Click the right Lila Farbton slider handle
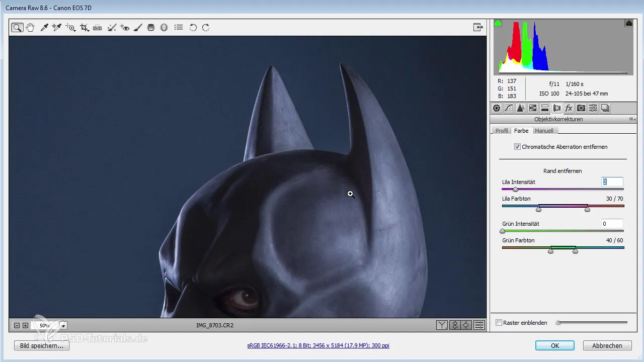Image resolution: width=644 pixels, height=362 pixels. (587, 209)
